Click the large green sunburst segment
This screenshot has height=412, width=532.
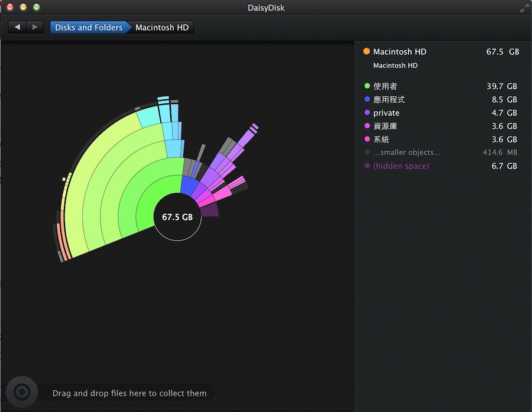pyautogui.click(x=112, y=177)
